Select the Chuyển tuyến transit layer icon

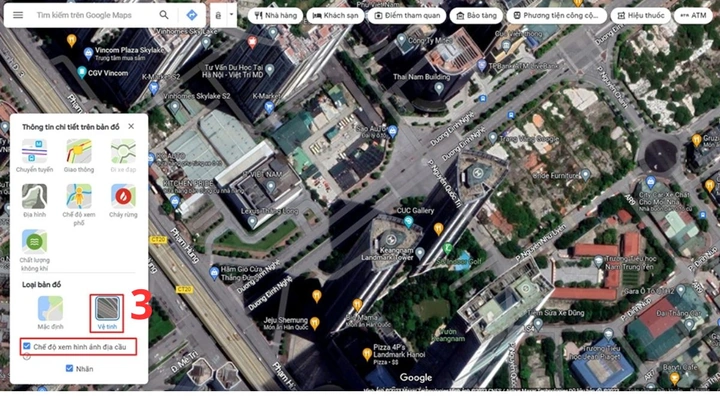point(34,152)
